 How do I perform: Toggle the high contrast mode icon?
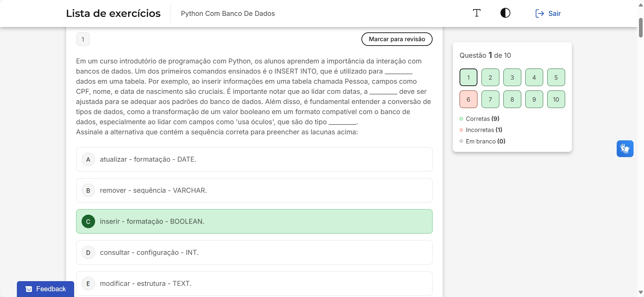pos(505,13)
